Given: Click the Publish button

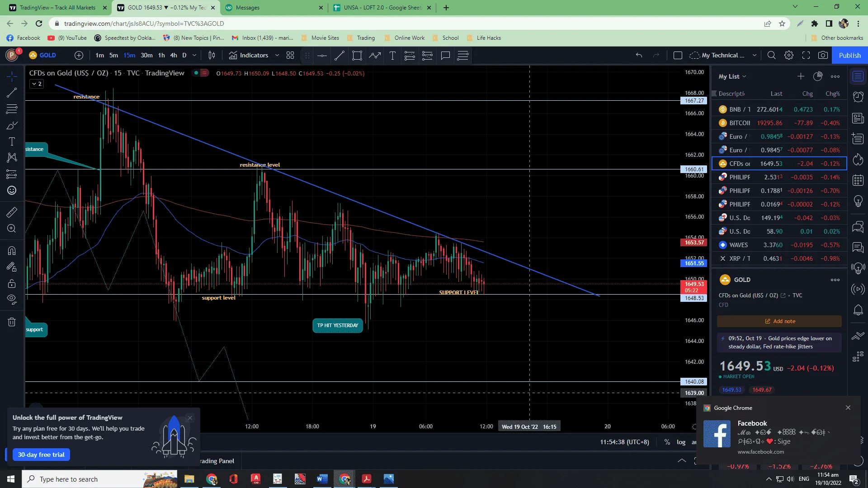Looking at the screenshot, I should tap(850, 55).
